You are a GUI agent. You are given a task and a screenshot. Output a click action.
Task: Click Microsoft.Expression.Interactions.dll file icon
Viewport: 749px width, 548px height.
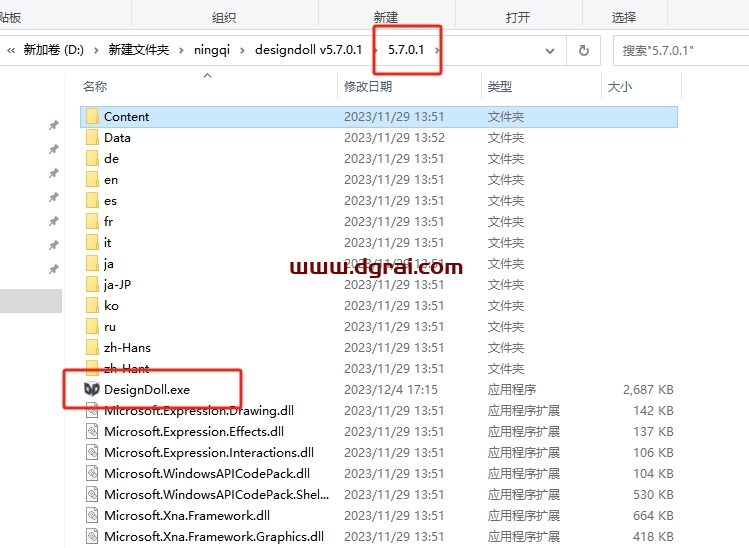[x=92, y=452]
